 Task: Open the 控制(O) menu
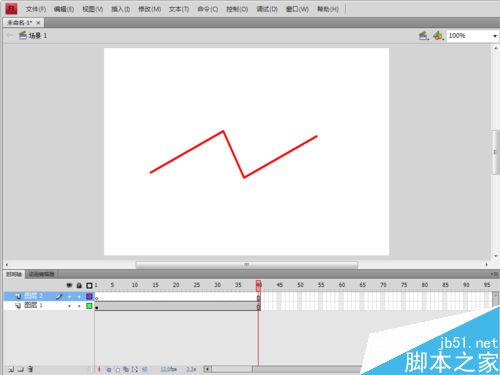coord(237,9)
